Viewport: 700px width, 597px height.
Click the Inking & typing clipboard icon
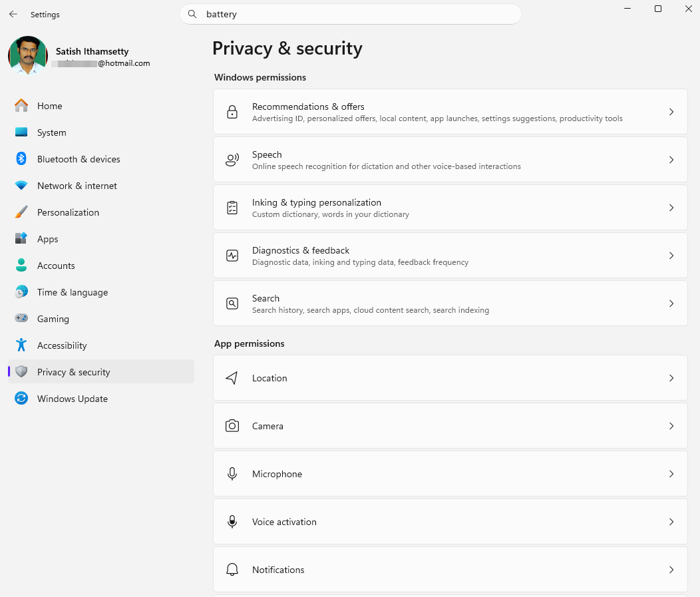coord(232,208)
